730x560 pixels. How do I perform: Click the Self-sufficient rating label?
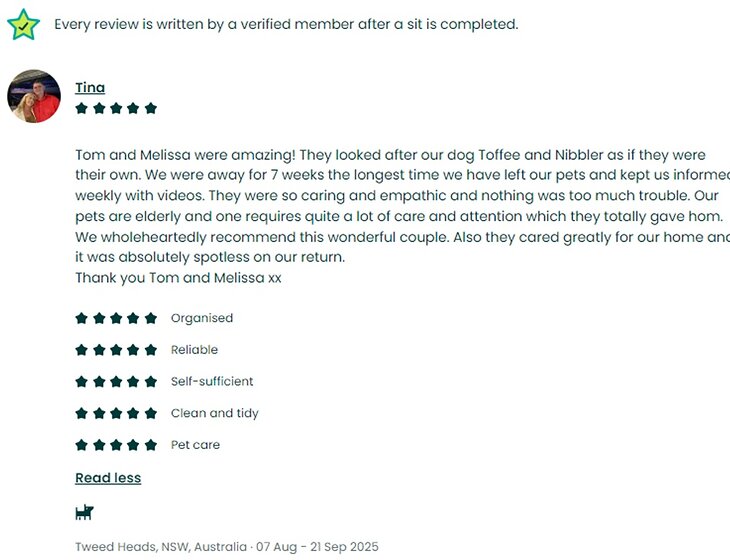(x=212, y=382)
